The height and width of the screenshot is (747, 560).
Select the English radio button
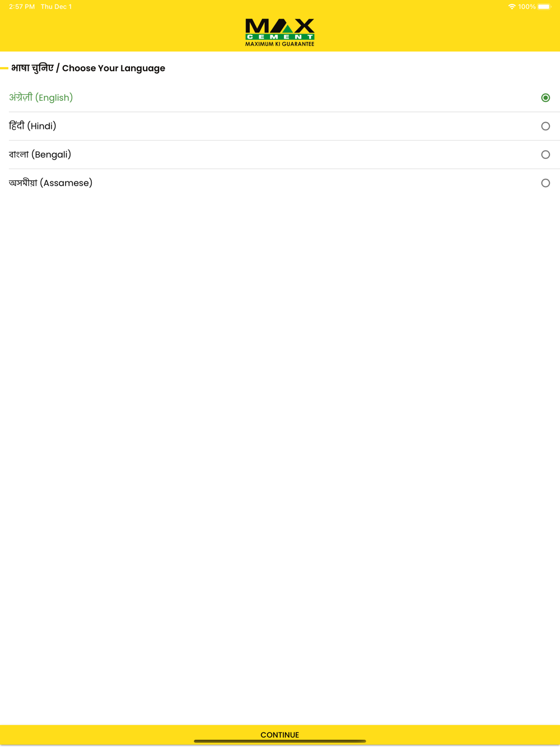(545, 98)
